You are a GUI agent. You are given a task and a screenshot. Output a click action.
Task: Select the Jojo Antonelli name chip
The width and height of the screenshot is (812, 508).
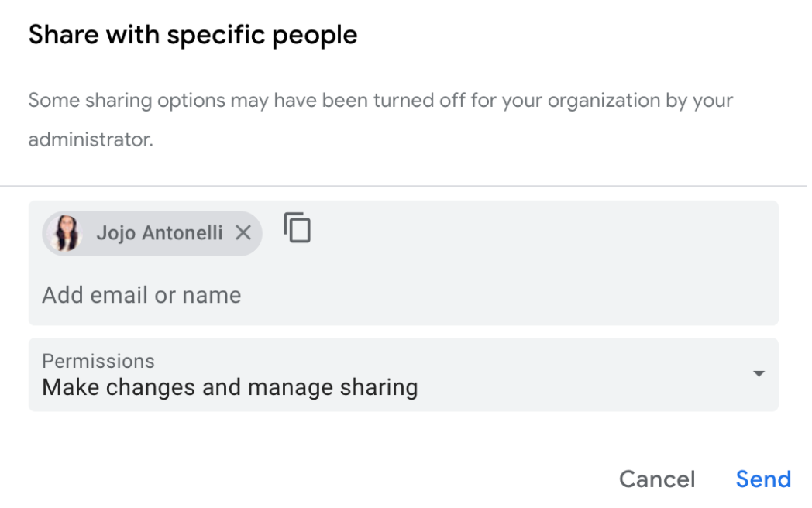[159, 233]
